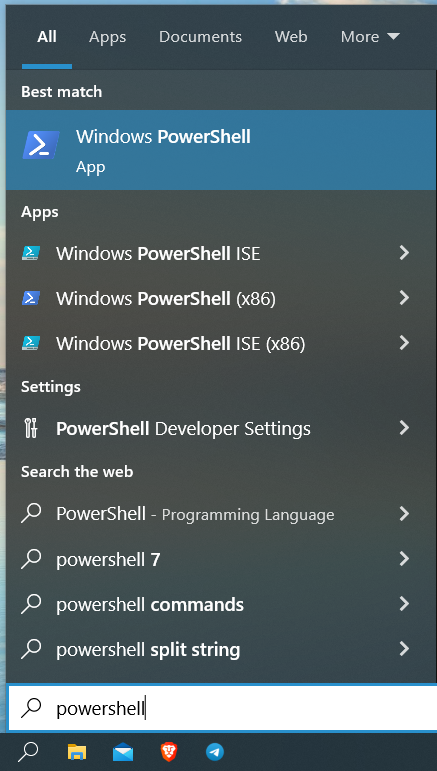437x771 pixels.
Task: Open File Explorer from the taskbar
Action: 77,752
